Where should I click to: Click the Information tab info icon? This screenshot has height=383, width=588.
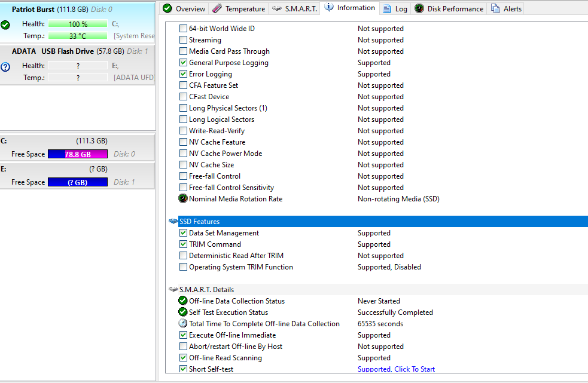click(x=329, y=8)
